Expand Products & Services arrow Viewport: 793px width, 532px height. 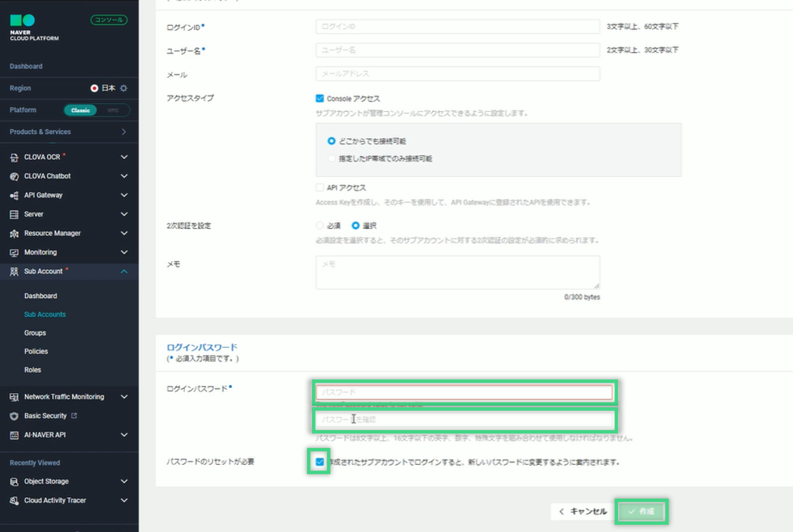tap(124, 132)
